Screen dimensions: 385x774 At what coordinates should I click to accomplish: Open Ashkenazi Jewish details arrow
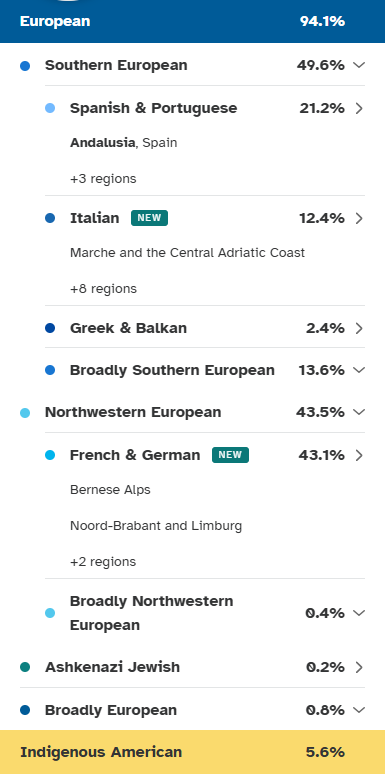point(359,667)
